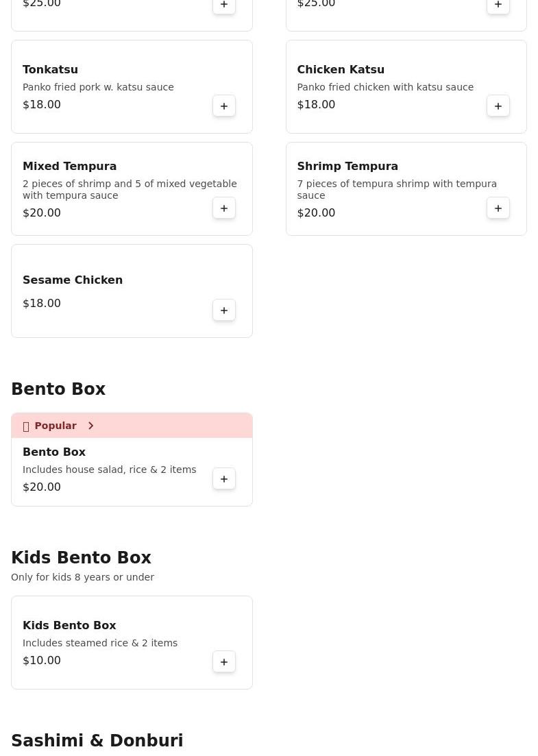
Task: Click plus button for Mixed Tempura
Action: pyautogui.click(x=224, y=208)
